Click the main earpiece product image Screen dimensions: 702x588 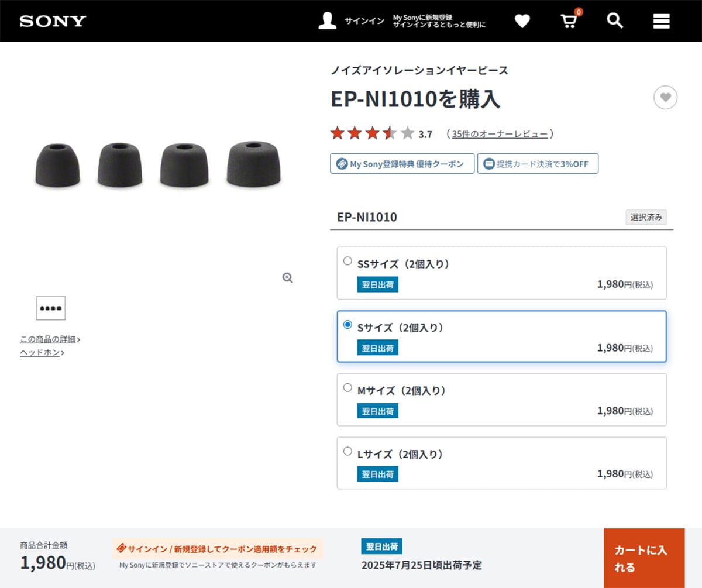(157, 164)
